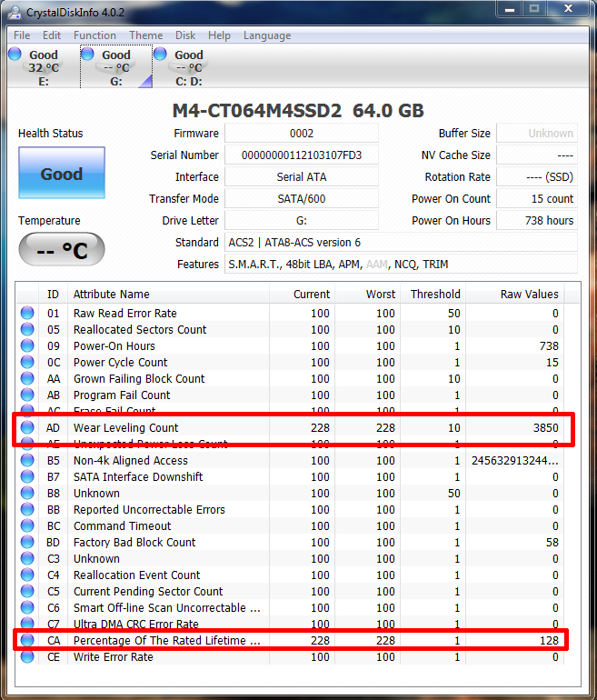Click status orb for Non-4k Aligned Access

click(27, 460)
